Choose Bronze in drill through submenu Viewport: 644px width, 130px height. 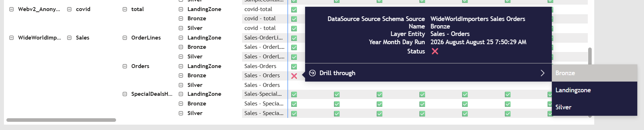click(595, 73)
